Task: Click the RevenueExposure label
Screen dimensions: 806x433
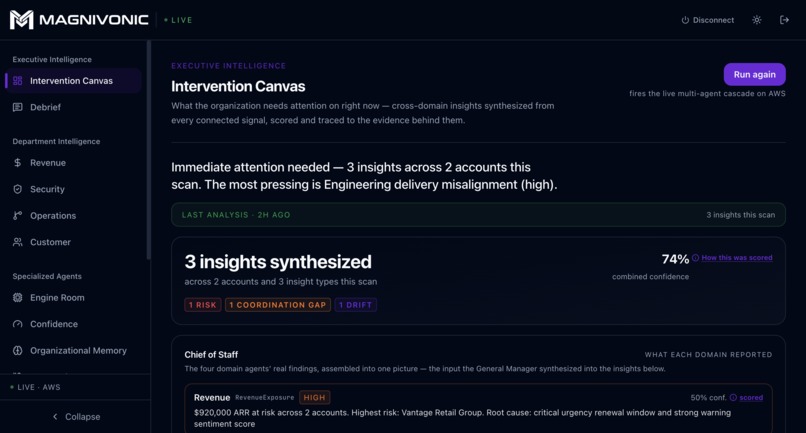Action: click(264, 398)
